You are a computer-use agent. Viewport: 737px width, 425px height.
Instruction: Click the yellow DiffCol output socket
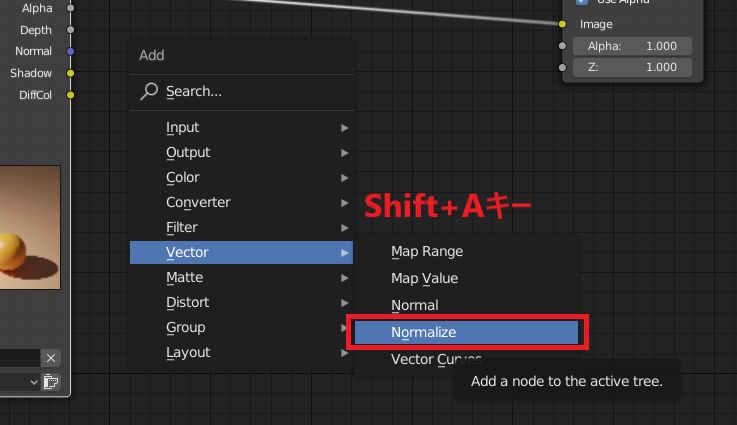(71, 95)
